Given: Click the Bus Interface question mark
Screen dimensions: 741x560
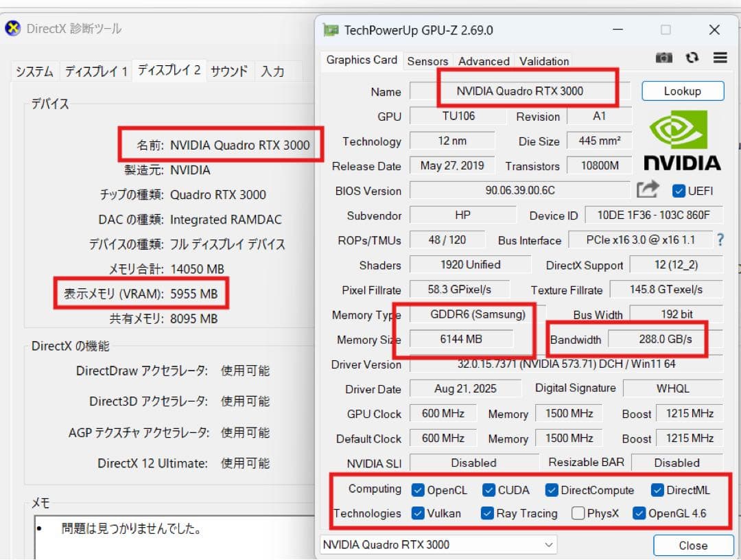Looking at the screenshot, I should [720, 240].
